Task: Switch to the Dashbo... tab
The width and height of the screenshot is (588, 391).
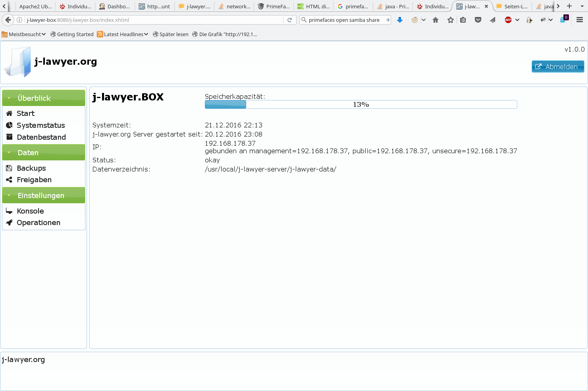Action: 114,6
